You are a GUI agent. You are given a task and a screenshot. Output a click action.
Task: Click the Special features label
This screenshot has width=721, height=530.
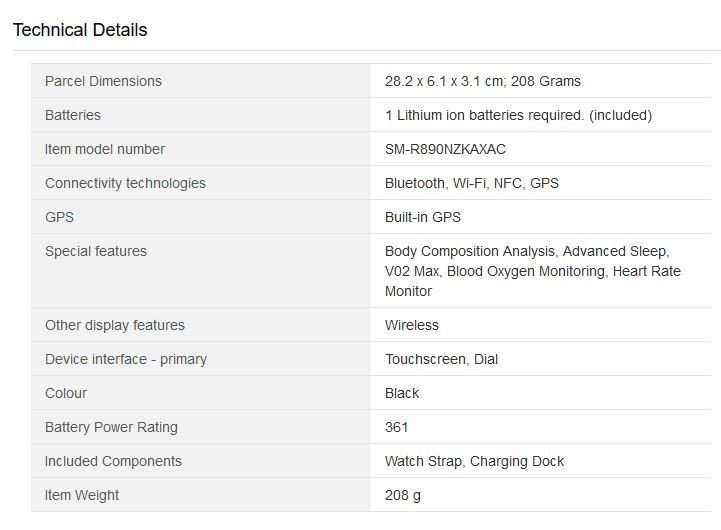(x=96, y=251)
